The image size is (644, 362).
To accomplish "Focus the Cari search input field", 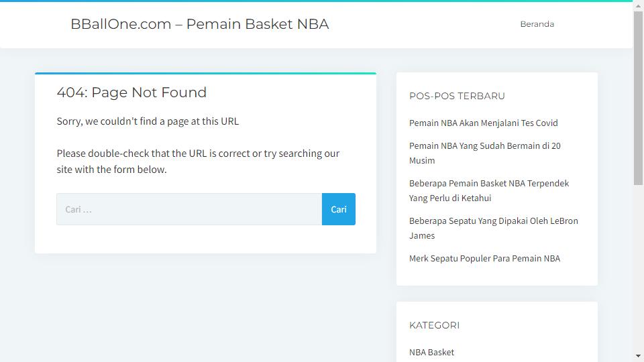I will click(x=189, y=209).
